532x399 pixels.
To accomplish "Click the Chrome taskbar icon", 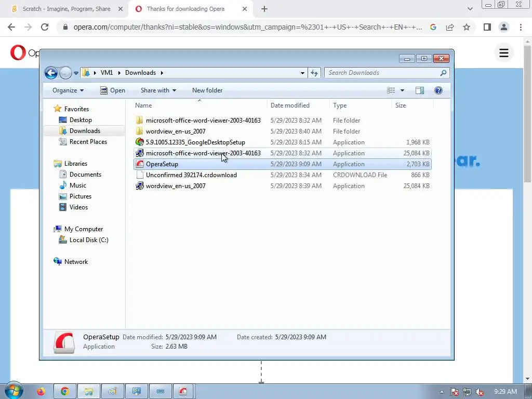I will click(65, 392).
